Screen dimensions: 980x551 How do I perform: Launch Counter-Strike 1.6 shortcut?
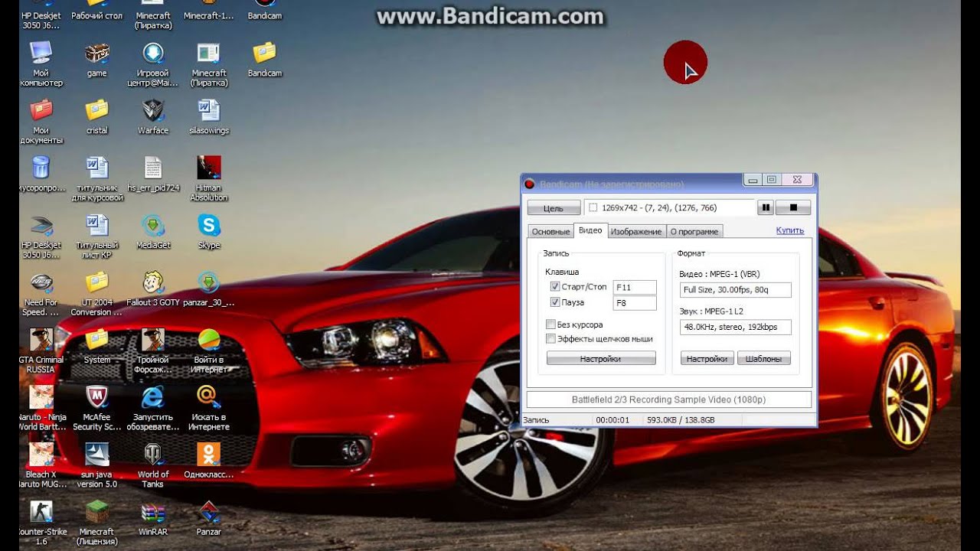pos(41,523)
